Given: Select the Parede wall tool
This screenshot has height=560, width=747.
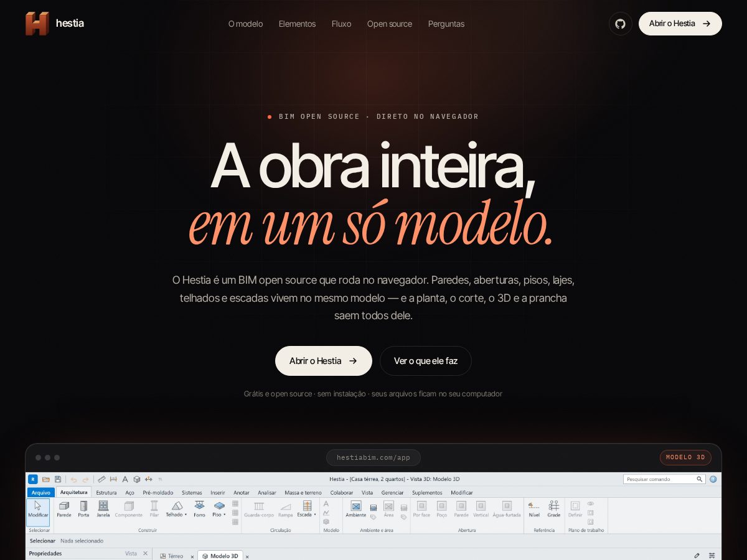Looking at the screenshot, I should [x=64, y=510].
